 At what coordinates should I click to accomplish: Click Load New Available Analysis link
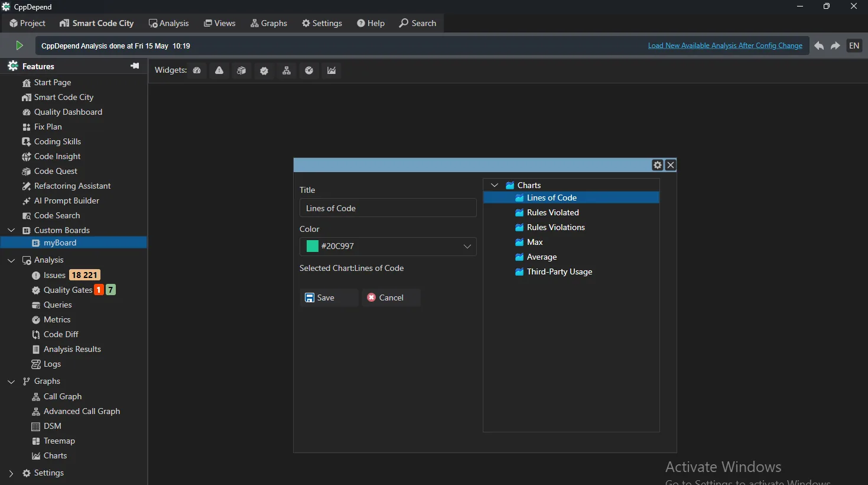[x=725, y=46]
